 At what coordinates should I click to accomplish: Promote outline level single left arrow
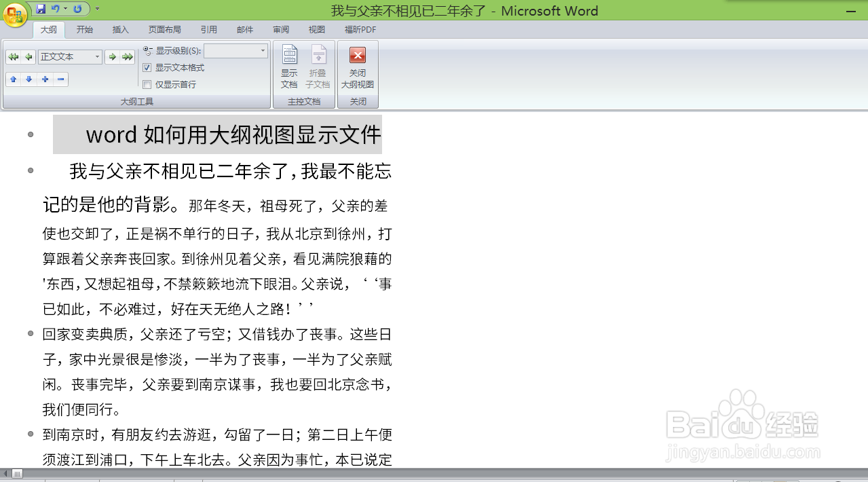point(29,57)
